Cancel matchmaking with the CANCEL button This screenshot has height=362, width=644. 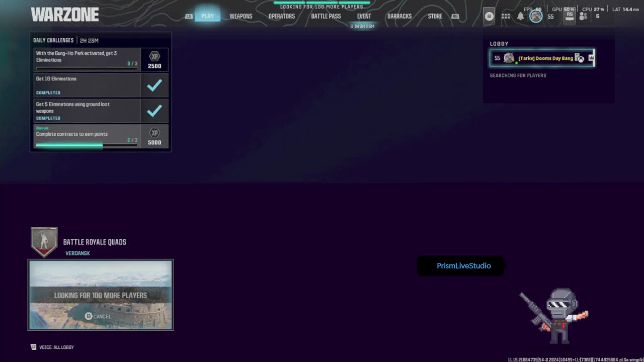click(x=98, y=316)
